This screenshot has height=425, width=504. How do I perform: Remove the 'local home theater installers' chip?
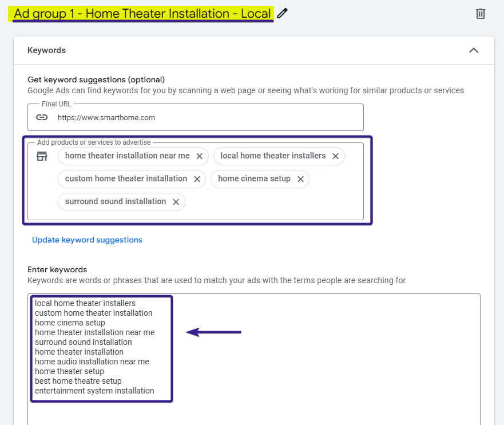pyautogui.click(x=335, y=156)
